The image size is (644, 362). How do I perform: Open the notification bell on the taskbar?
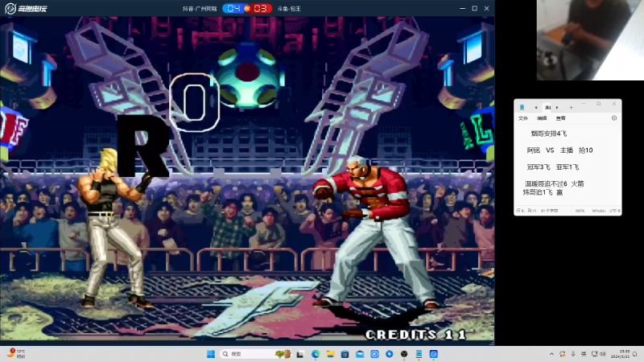coord(635,354)
